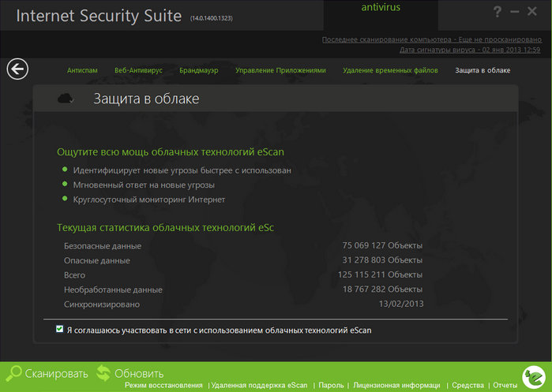Open the virus signature date link
This screenshot has width=552, height=392.
[x=470, y=50]
